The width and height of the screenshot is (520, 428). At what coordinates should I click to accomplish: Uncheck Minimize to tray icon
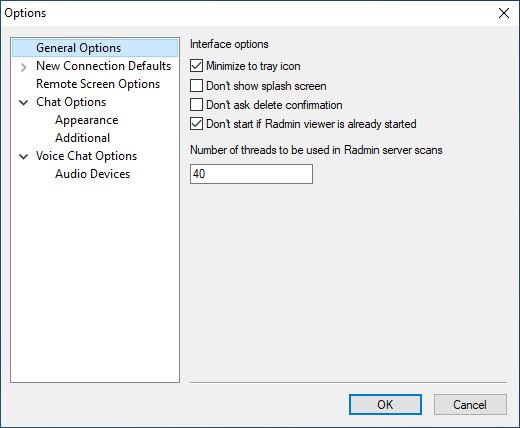click(196, 66)
